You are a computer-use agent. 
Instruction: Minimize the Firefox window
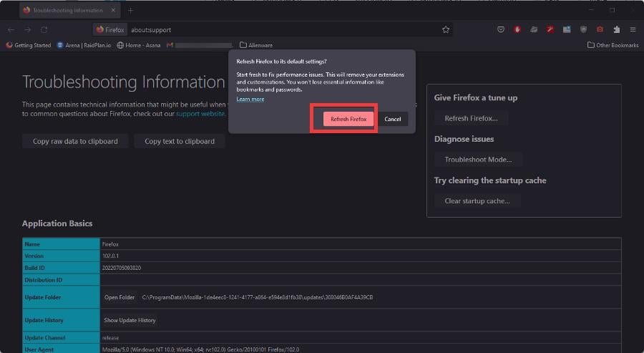pyautogui.click(x=591, y=10)
